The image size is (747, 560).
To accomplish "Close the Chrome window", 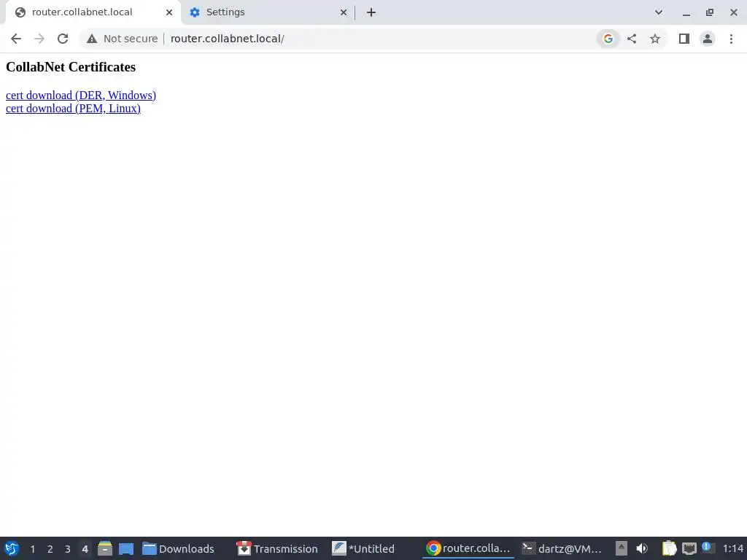I will 734,12.
